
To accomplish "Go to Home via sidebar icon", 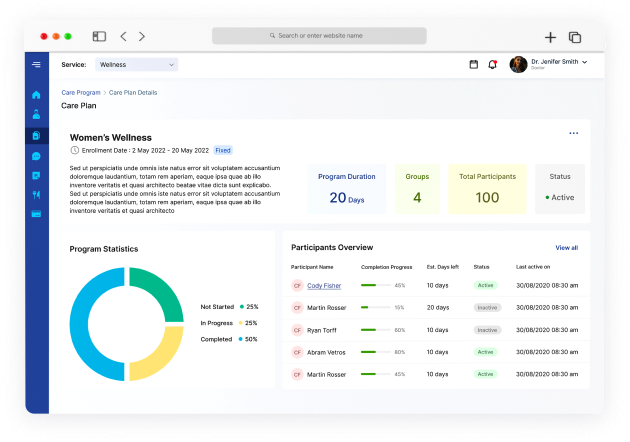I will [36, 95].
